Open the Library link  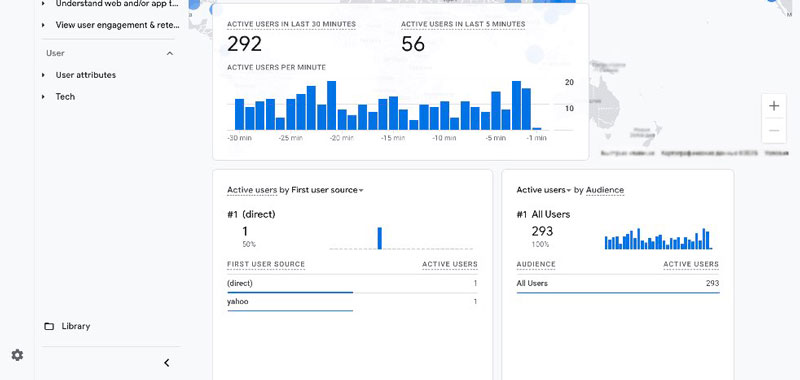(x=76, y=326)
